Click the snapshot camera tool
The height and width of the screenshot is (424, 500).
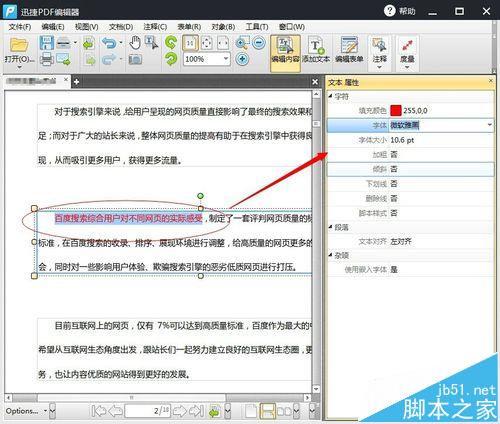(x=135, y=60)
